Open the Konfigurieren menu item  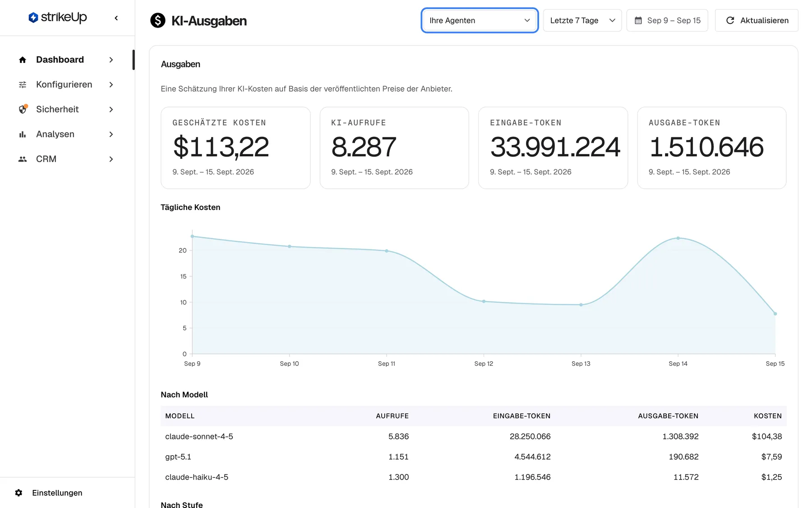point(67,84)
